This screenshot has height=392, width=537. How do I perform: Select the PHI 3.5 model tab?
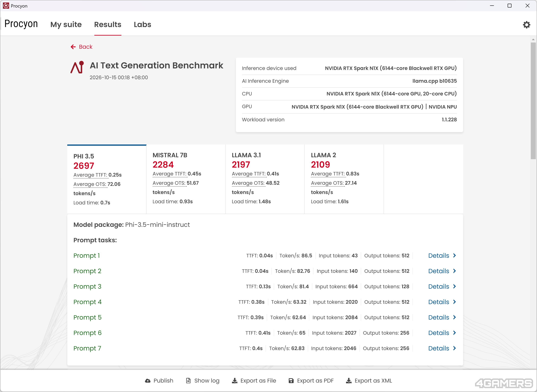pyautogui.click(x=107, y=179)
